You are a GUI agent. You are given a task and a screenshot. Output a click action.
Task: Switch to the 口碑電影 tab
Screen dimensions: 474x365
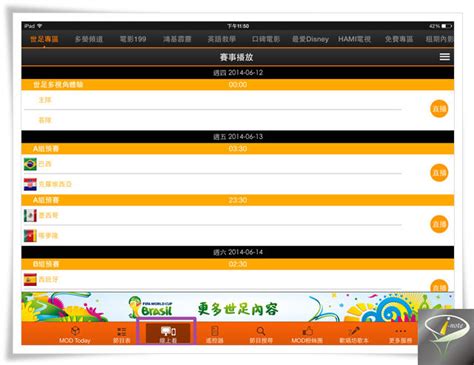266,39
